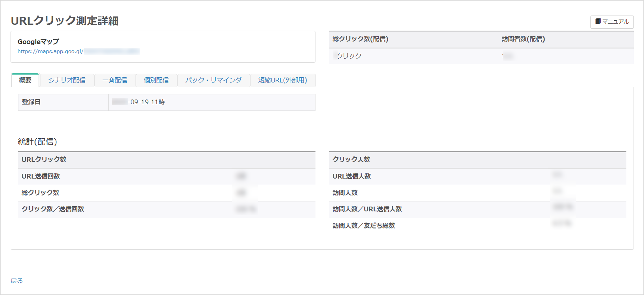
Task: Open the パック・リマインダ tab
Action: pos(213,80)
